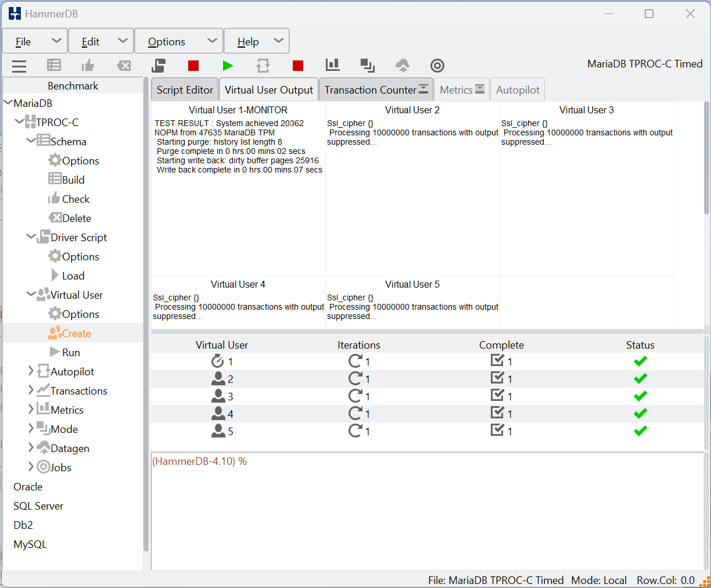Expand the Metrics tree node
The height and width of the screenshot is (588, 711).
[x=31, y=410]
